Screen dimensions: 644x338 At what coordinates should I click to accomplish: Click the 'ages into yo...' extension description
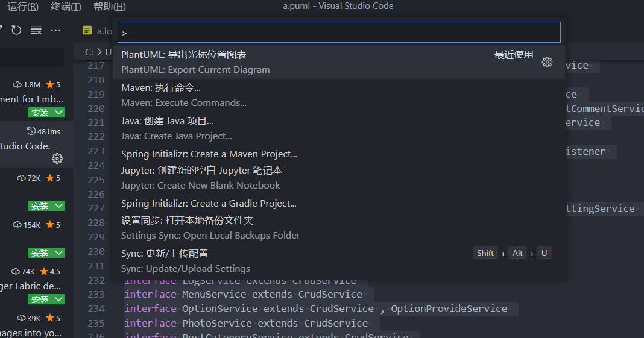point(31,333)
